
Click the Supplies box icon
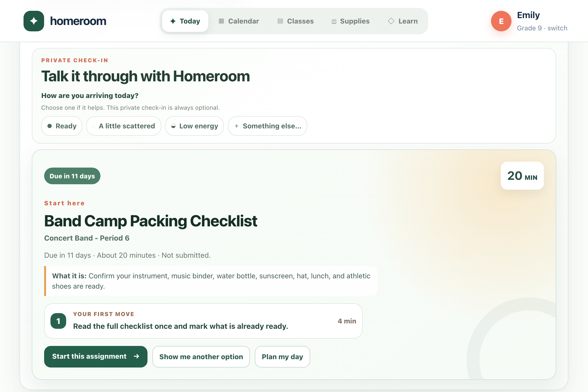click(334, 22)
